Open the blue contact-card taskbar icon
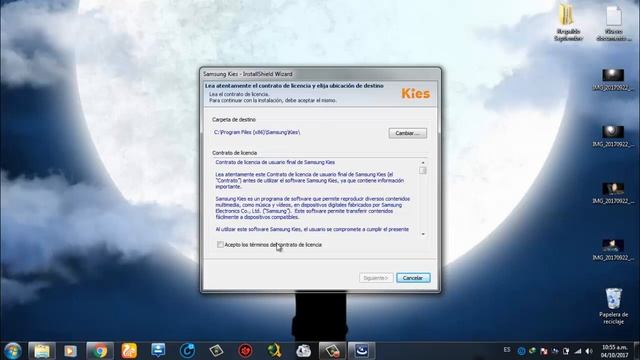This screenshot has height=360, width=640. tap(158, 351)
